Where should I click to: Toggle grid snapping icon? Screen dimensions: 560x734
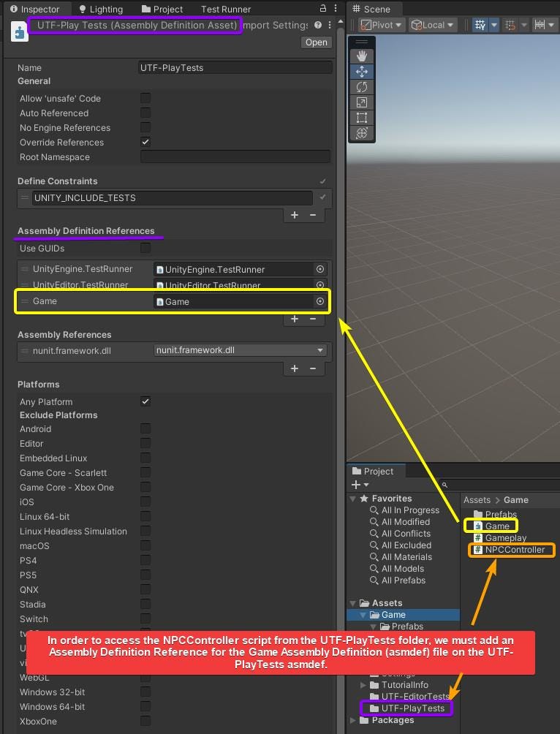tap(510, 25)
